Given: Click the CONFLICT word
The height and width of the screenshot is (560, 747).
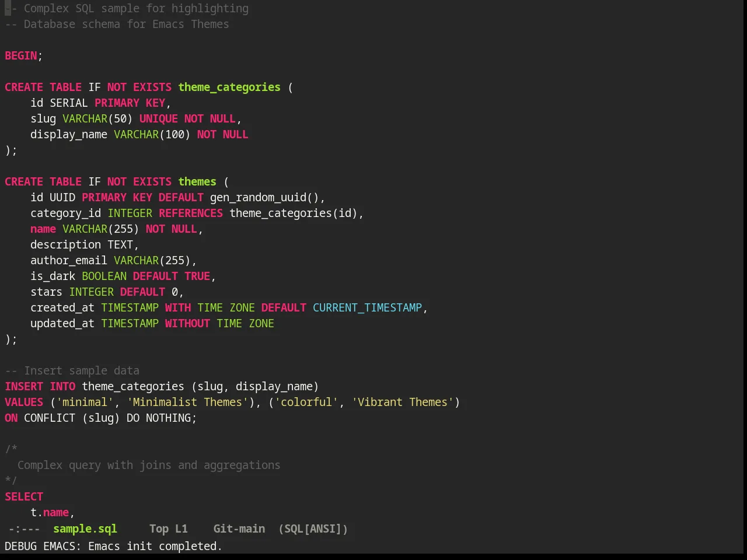Looking at the screenshot, I should (x=50, y=418).
